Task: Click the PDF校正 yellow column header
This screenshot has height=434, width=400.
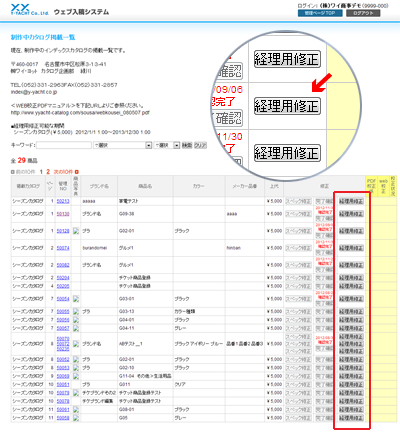Action: 371,186
